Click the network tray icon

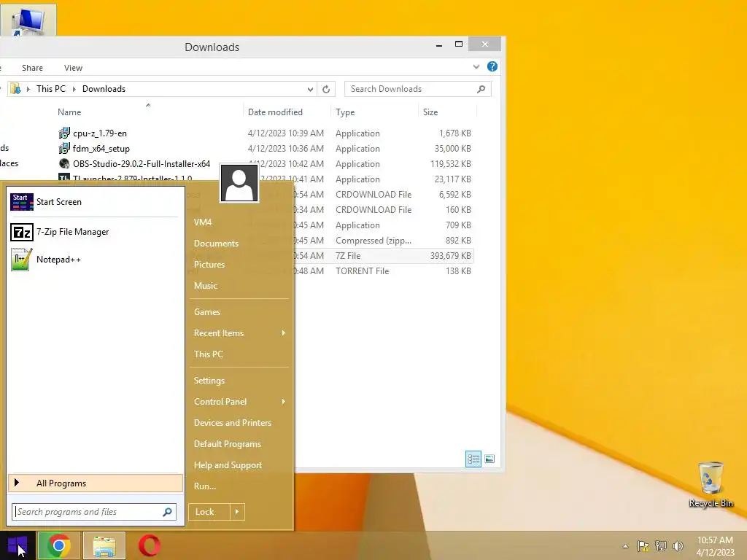tap(660, 545)
